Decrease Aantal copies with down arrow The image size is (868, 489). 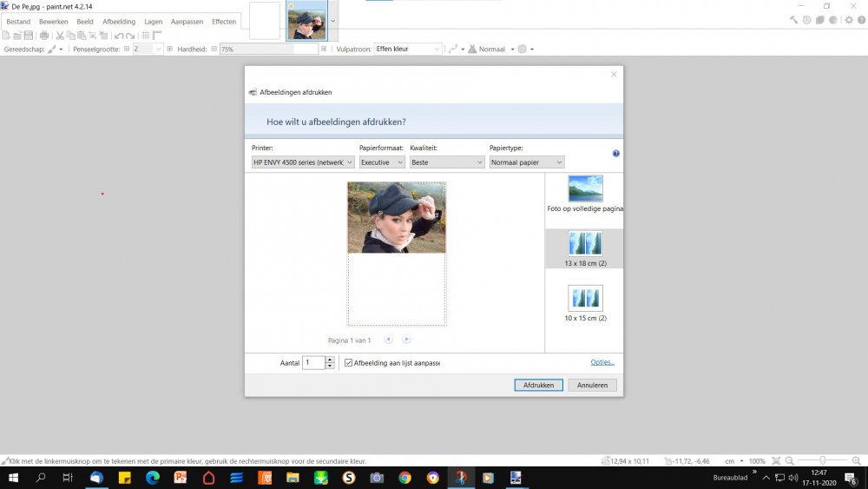330,366
